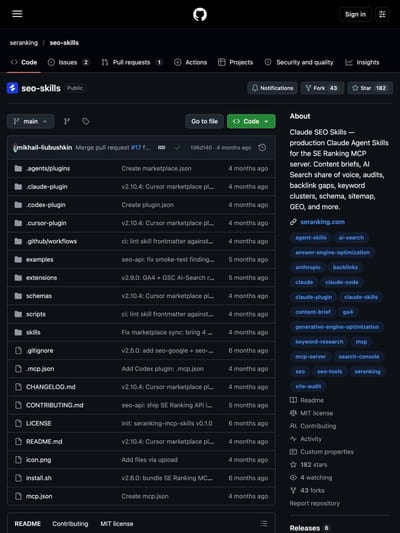Open pull request #17 link
Viewport: 400px width, 533px height.
point(136,148)
